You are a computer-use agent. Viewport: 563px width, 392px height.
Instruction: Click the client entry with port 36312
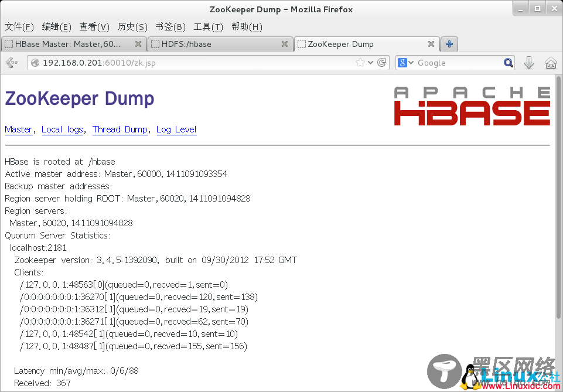134,309
